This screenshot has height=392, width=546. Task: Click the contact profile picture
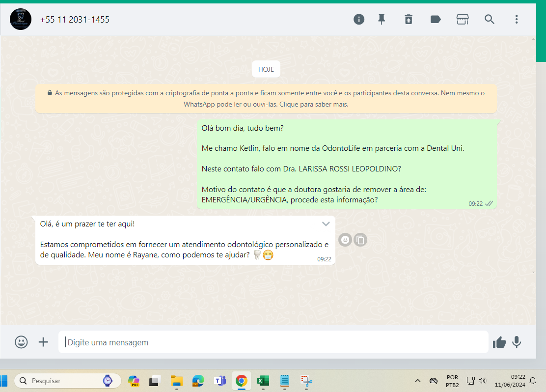pos(21,20)
